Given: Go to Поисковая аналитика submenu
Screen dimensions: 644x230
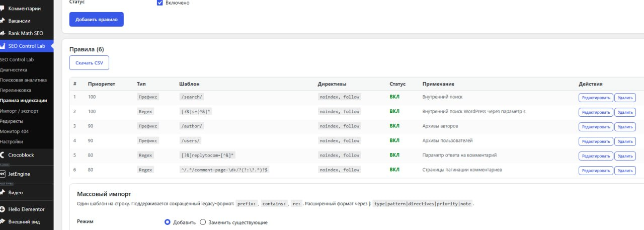Looking at the screenshot, I should (23, 80).
